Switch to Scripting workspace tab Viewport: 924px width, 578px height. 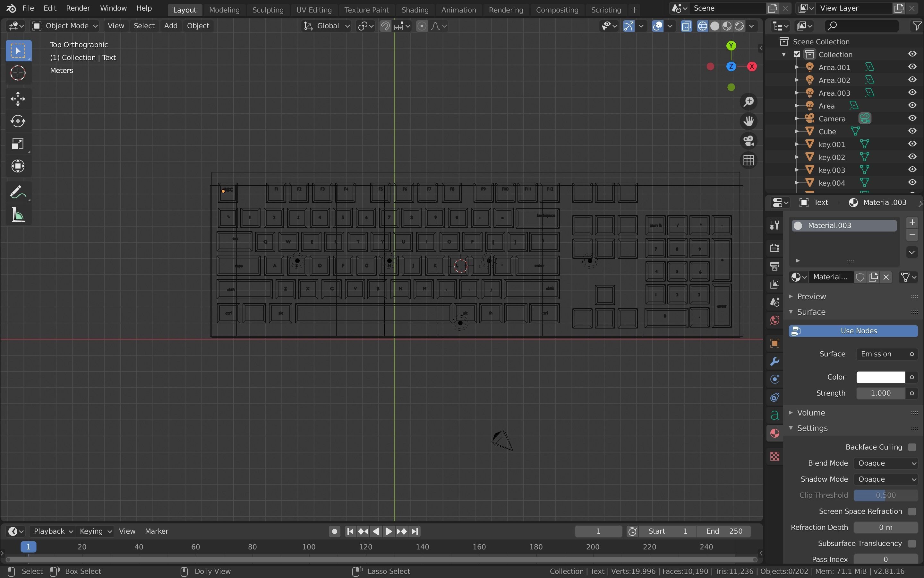coord(605,10)
